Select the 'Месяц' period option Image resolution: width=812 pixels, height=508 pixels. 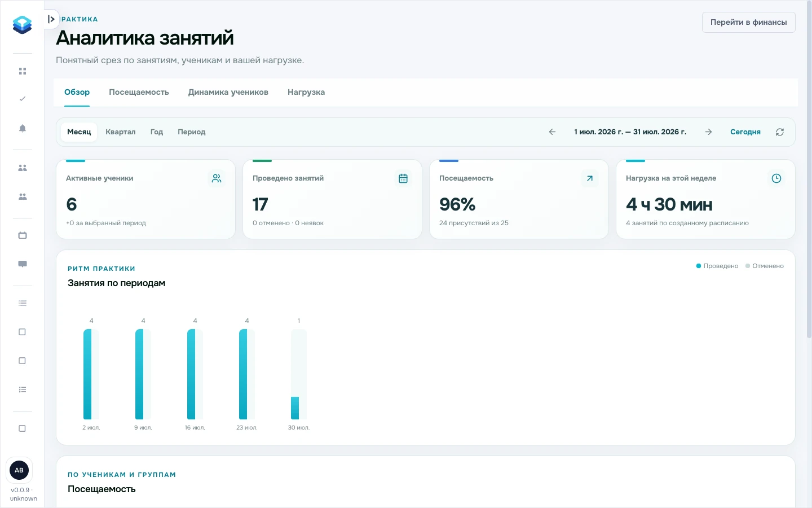point(79,132)
